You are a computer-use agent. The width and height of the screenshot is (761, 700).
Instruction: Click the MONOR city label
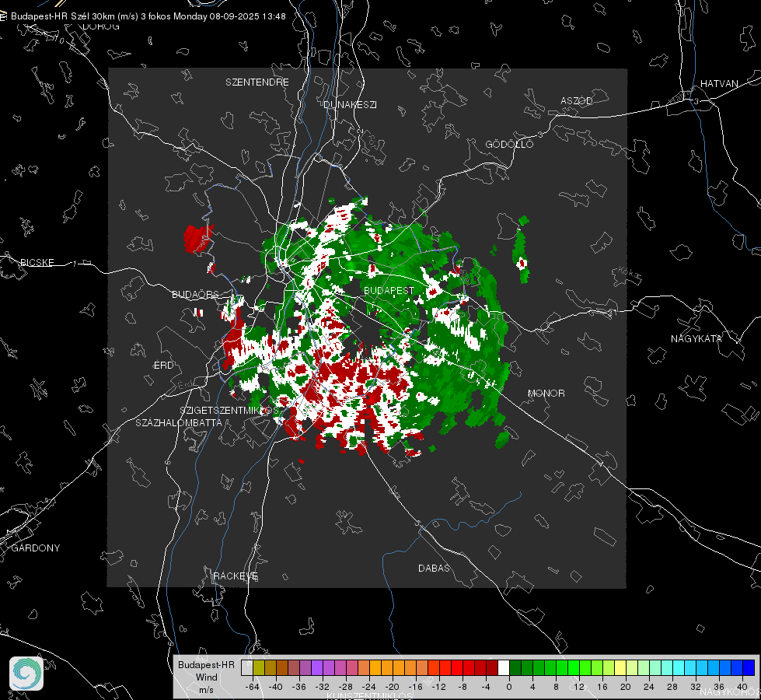[546, 394]
